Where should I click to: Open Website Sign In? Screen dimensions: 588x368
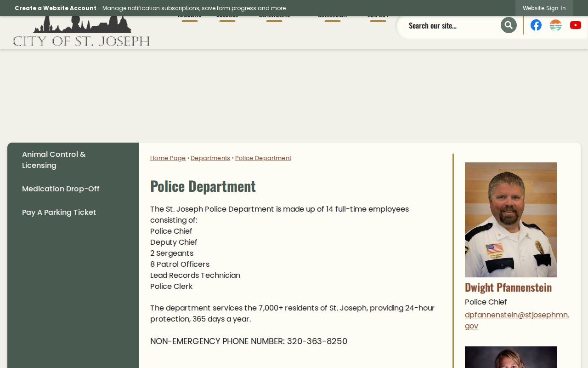pos(544,8)
